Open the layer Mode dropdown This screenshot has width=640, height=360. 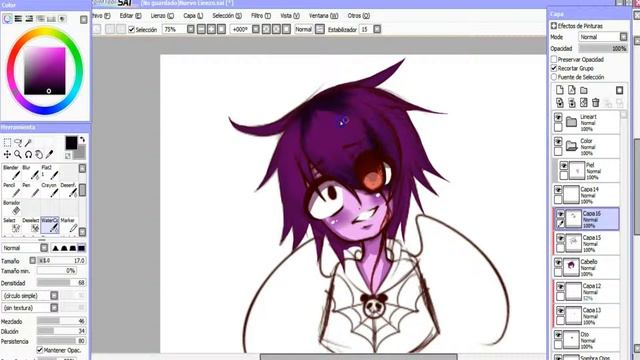[623, 37]
